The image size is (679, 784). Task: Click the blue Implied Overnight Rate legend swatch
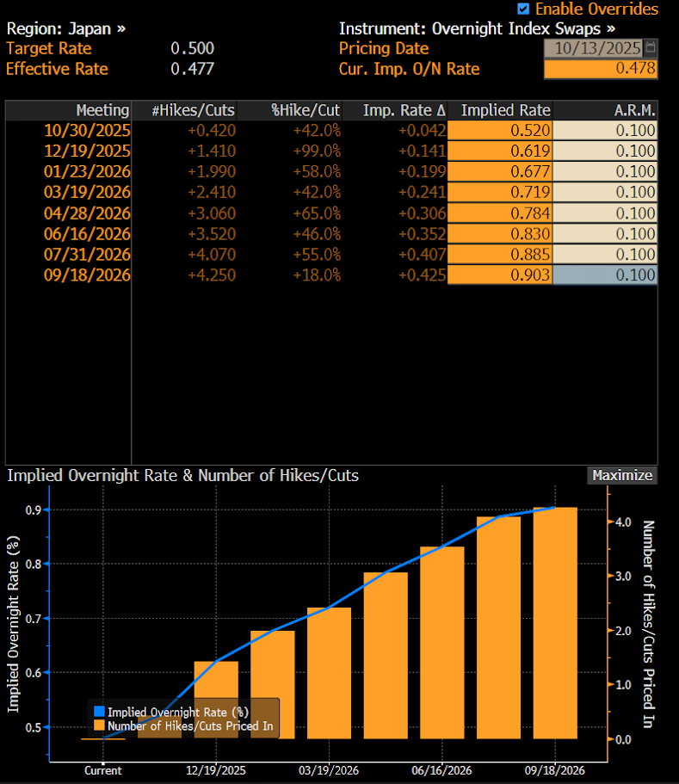pos(98,712)
